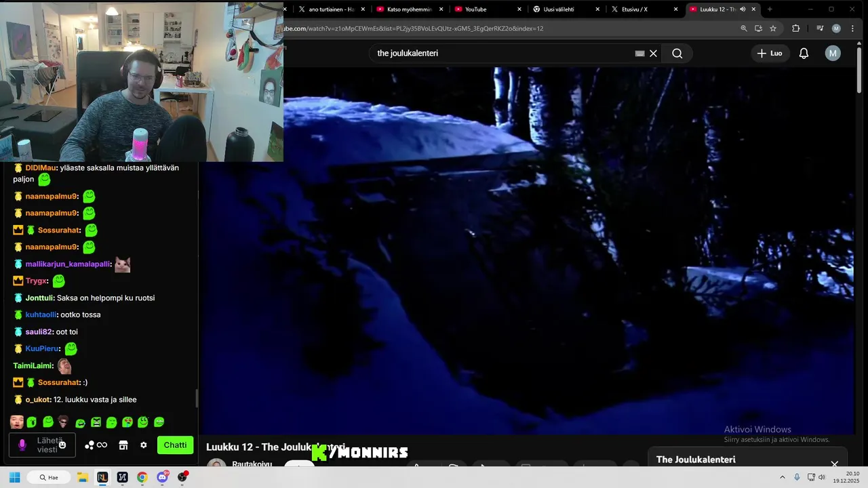The image size is (868, 488).
Task: Click the chat panel scrollbar
Action: 197,399
